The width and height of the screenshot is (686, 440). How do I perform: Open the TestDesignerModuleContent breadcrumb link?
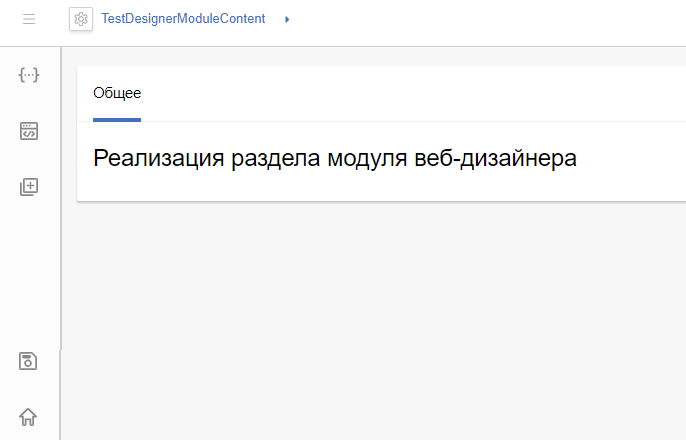click(x=183, y=19)
